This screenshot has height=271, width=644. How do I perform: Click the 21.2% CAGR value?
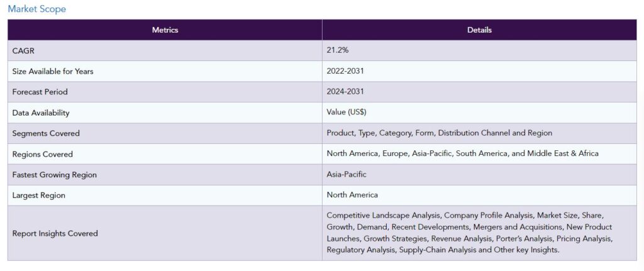pyautogui.click(x=337, y=50)
